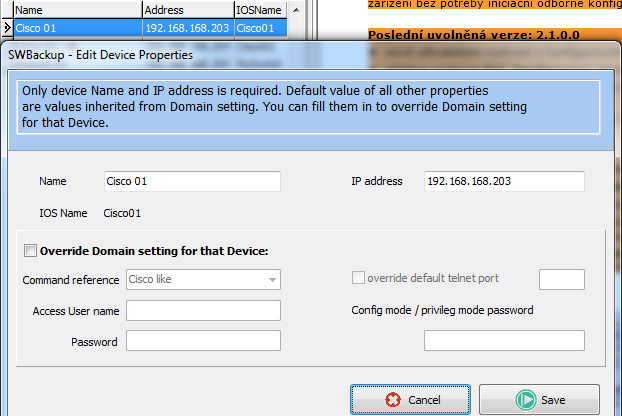Click the scroll up arrow in device list
622x416 pixels.
pyautogui.click(x=296, y=10)
